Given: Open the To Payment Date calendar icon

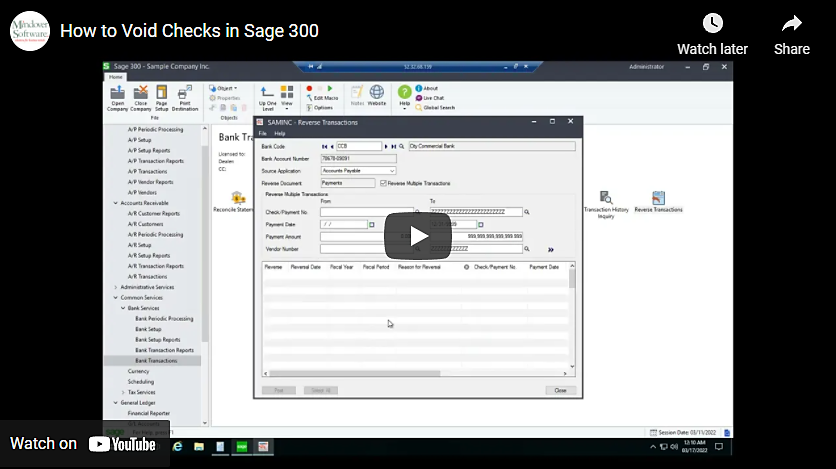Looking at the screenshot, I should [480, 225].
